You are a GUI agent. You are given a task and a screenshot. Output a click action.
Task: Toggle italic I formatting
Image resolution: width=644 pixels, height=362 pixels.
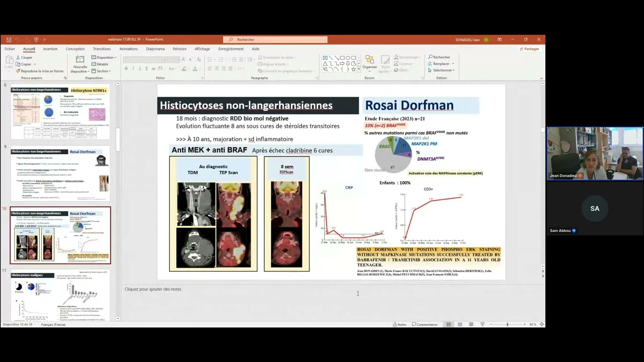pos(133,68)
